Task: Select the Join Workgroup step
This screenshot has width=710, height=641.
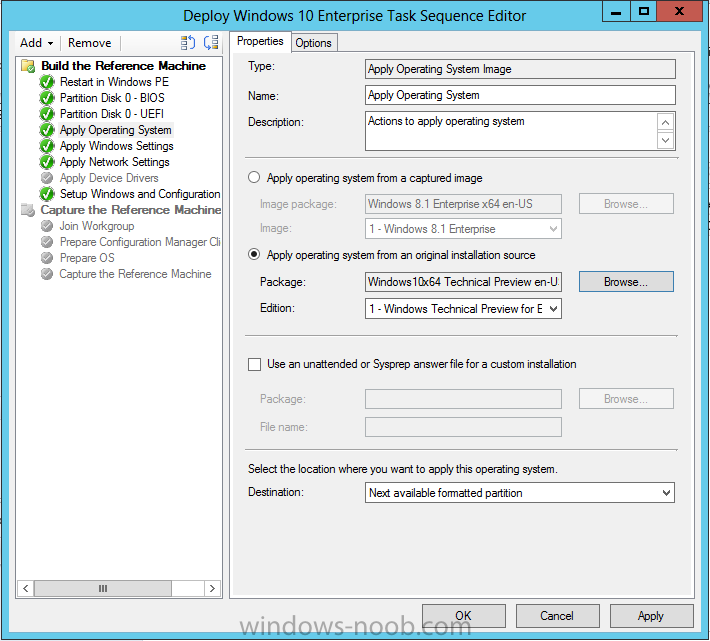Action: click(x=97, y=225)
